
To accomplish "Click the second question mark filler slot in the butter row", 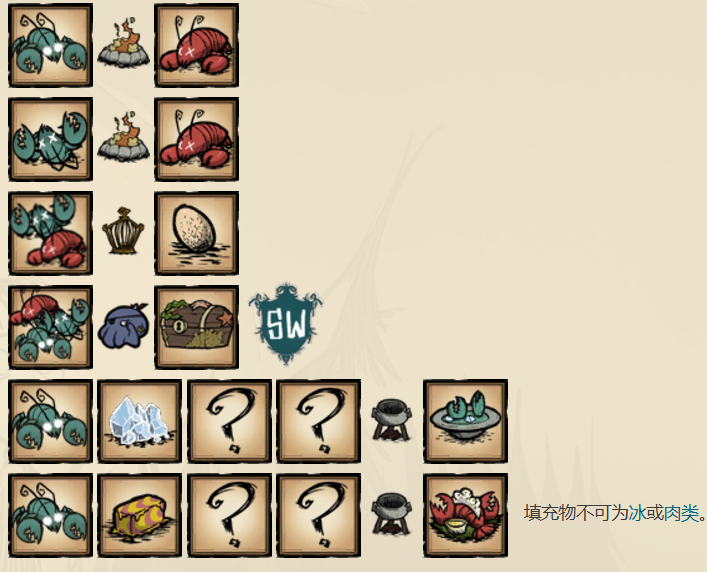I will pos(319,515).
